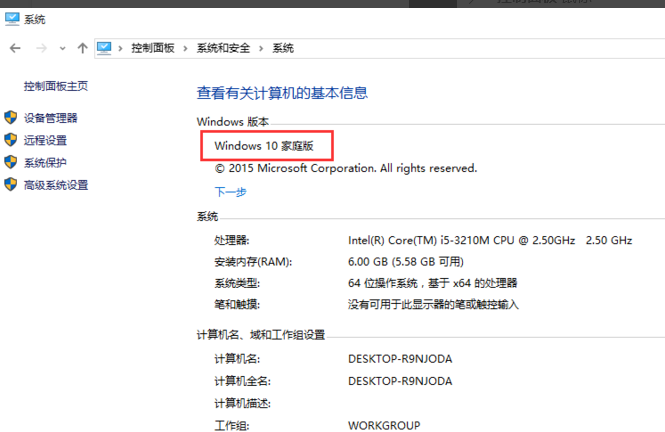The width and height of the screenshot is (665, 432).
Task: Click the shield icon beside 远程设置
Action: click(11, 140)
